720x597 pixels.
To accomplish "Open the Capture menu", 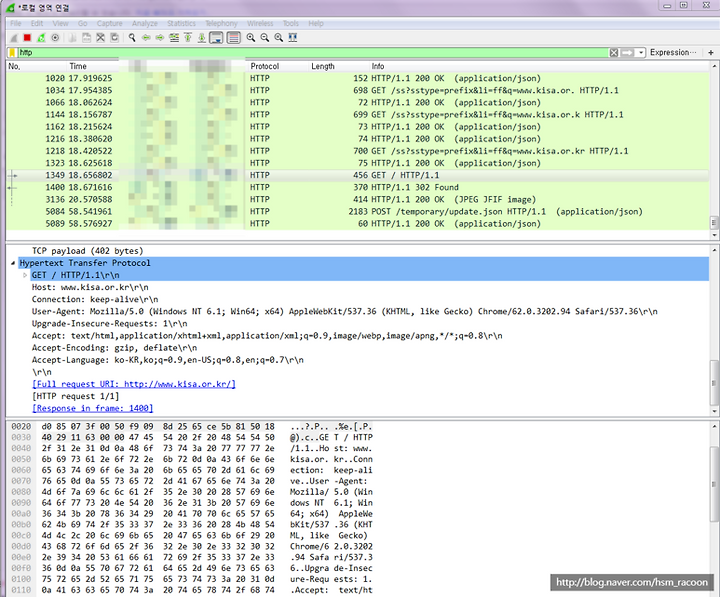I will tap(109, 23).
